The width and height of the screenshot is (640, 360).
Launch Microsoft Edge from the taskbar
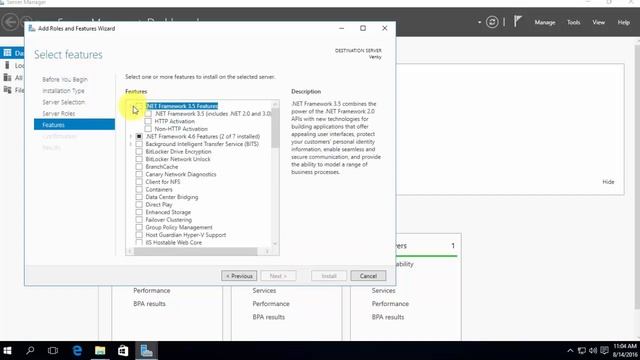click(77, 351)
